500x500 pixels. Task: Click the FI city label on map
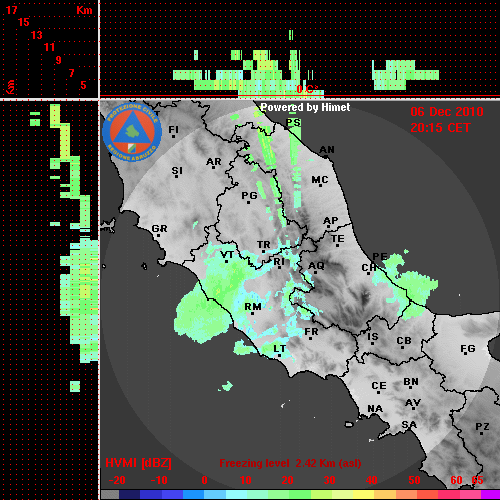pyautogui.click(x=173, y=129)
